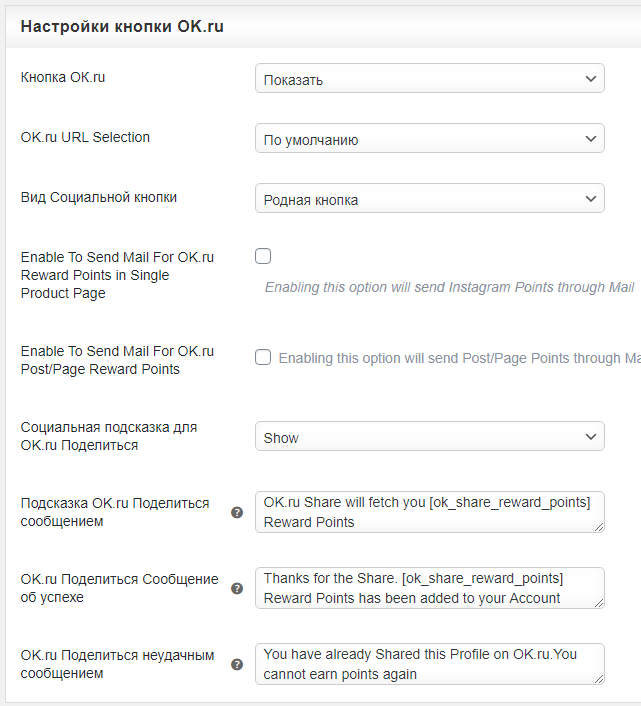Click resize corner of the failure message textarea
Screen dimensions: 641x706
(x=599, y=679)
